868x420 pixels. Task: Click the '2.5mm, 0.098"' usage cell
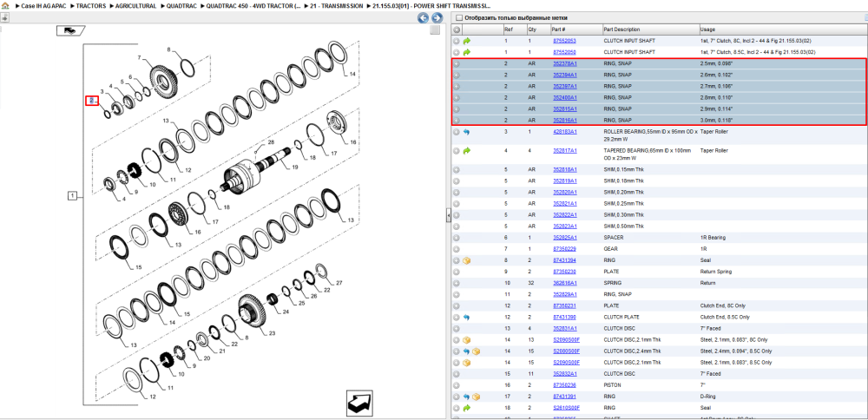coord(716,63)
